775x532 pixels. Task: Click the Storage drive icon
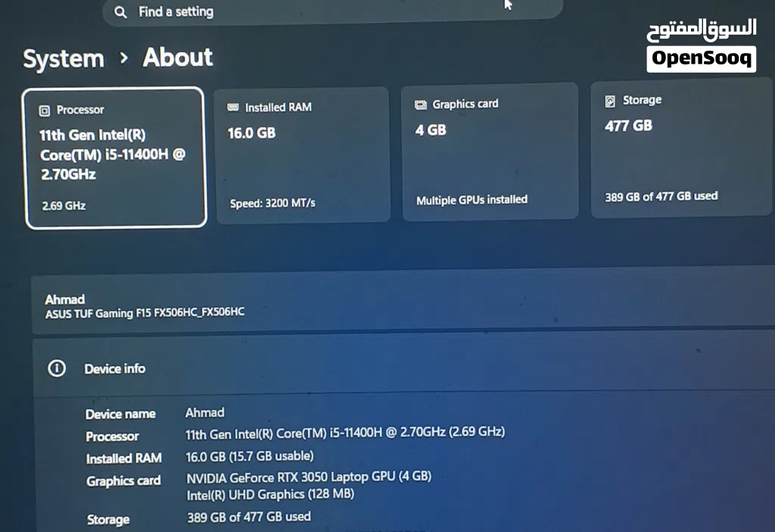tap(610, 101)
